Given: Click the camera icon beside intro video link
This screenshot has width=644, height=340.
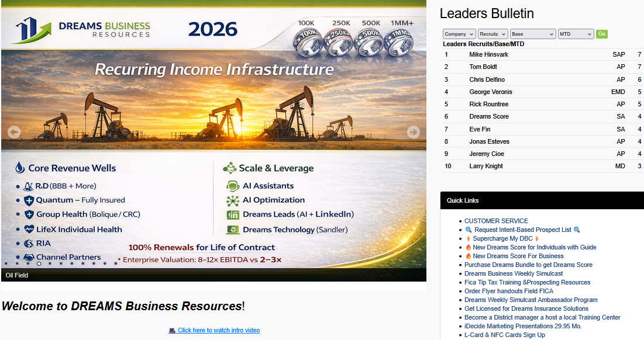Looking at the screenshot, I should (172, 331).
